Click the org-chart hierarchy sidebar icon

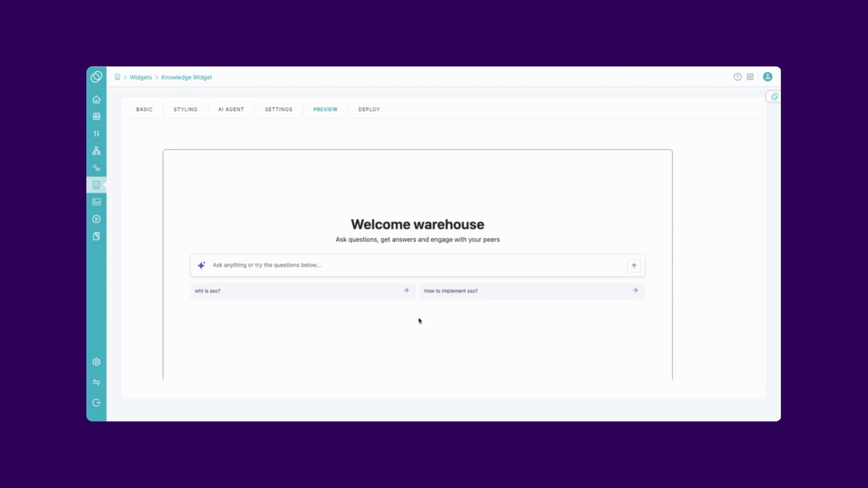click(x=96, y=150)
